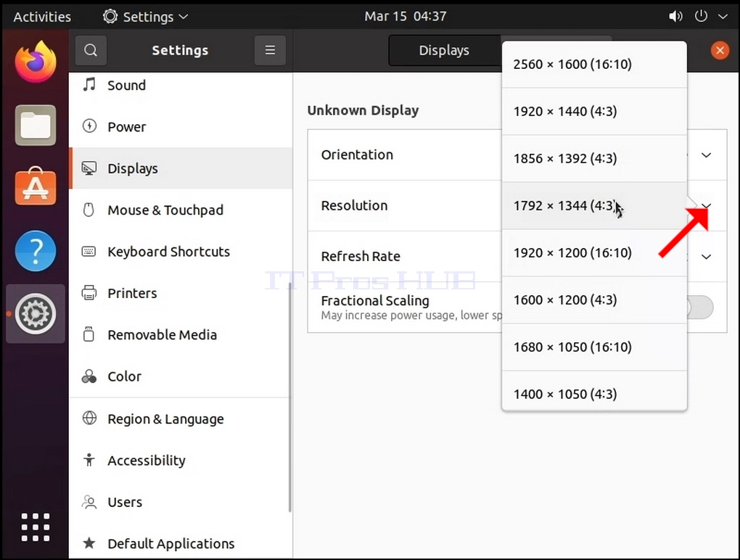Click the Color icon in sidebar
This screenshot has height=560, width=740.
89,376
